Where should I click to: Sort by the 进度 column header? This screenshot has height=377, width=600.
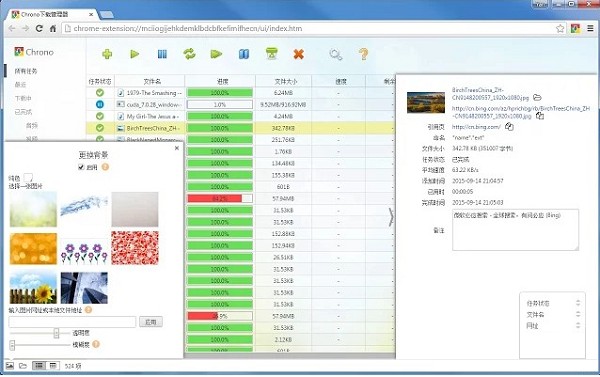[220, 82]
